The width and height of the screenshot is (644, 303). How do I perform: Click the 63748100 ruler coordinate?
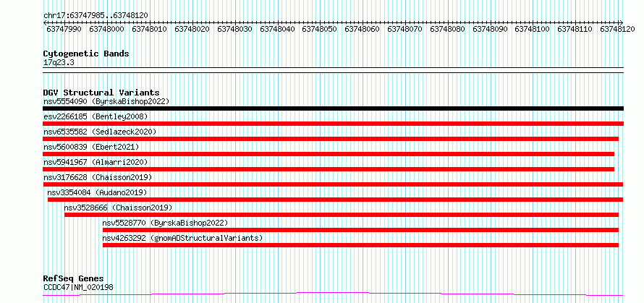(532, 29)
